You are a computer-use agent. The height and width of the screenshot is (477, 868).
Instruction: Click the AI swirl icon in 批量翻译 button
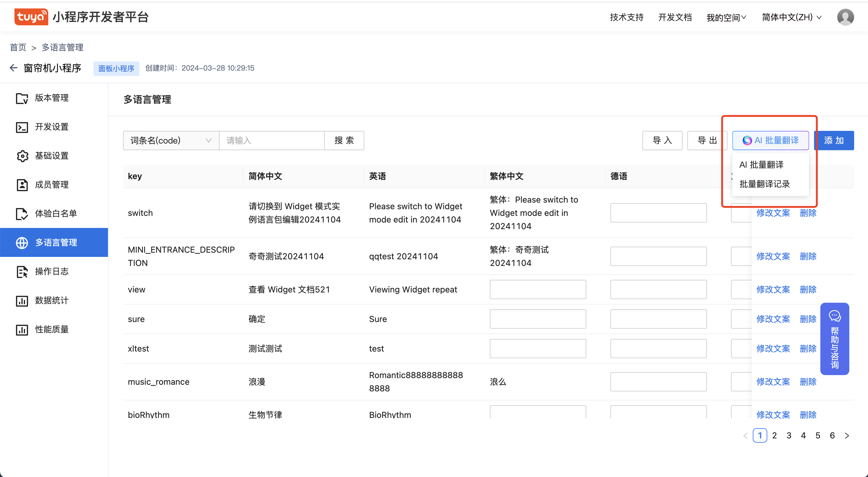(747, 141)
